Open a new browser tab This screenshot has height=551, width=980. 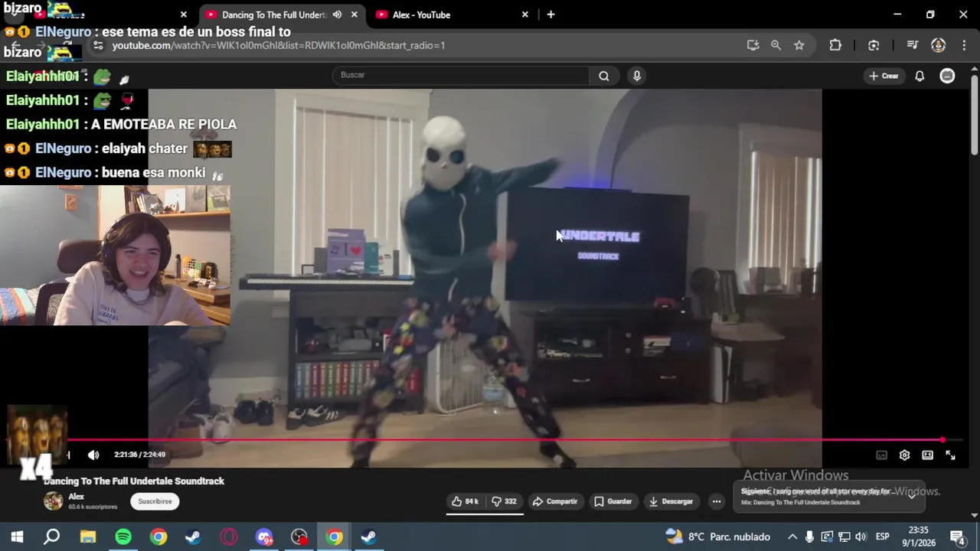[x=550, y=15]
